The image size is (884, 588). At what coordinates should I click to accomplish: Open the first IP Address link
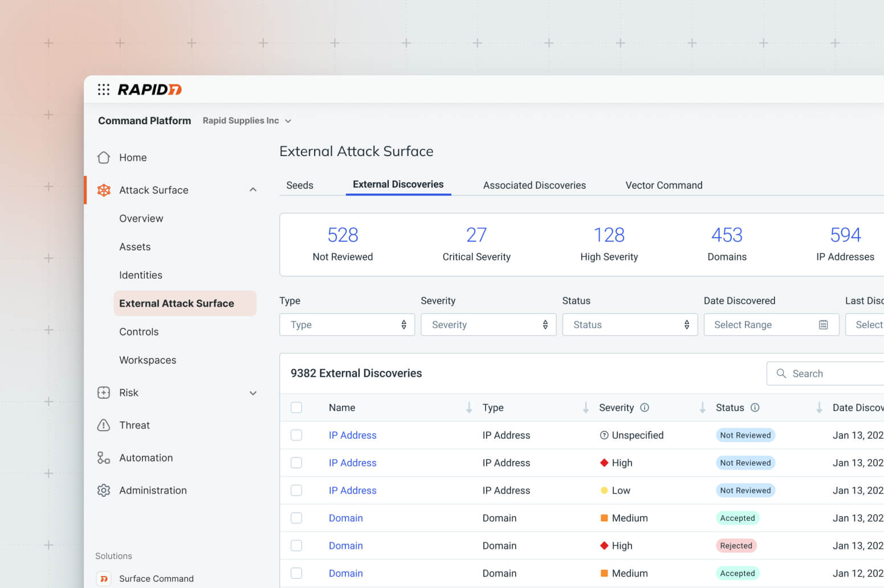pos(352,435)
